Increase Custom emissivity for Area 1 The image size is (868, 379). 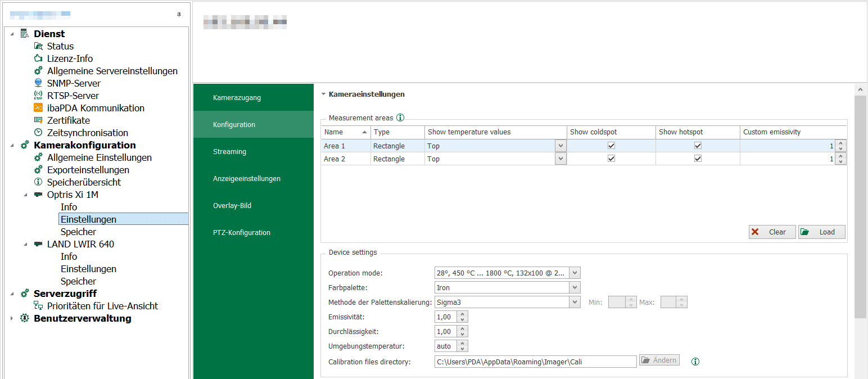840,143
